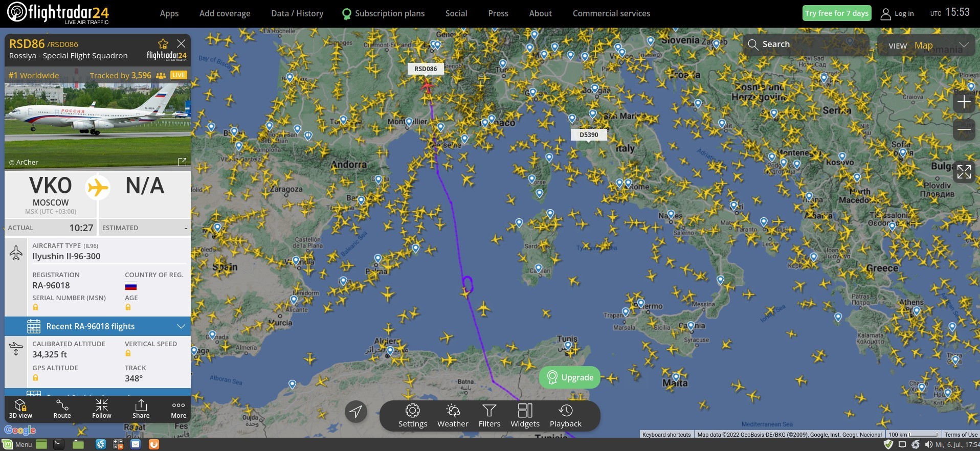Follow the selected aircraft

point(101,409)
